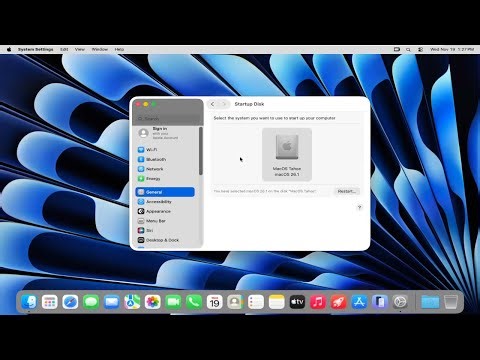The width and height of the screenshot is (480, 360).
Task: Open Music from the Dock
Action: coord(318,302)
